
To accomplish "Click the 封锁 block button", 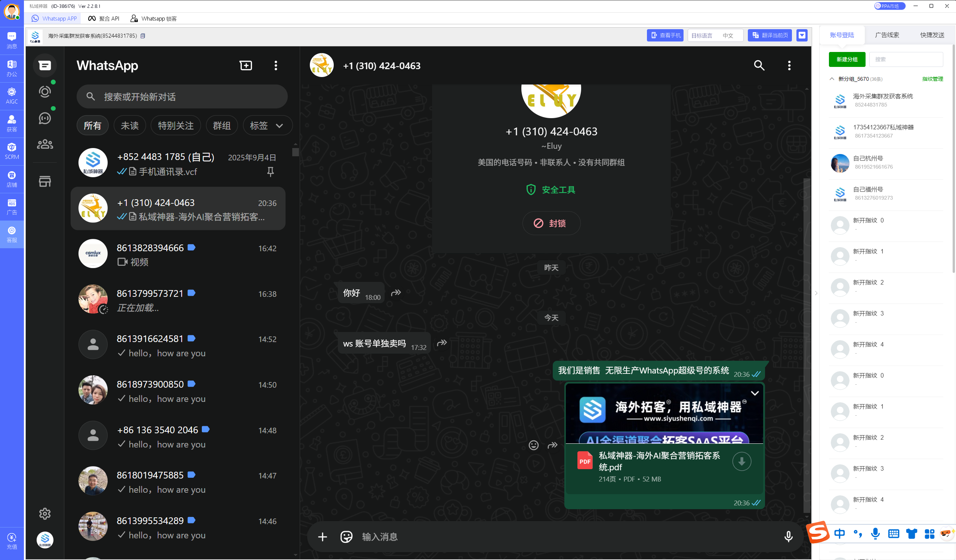I will (551, 223).
